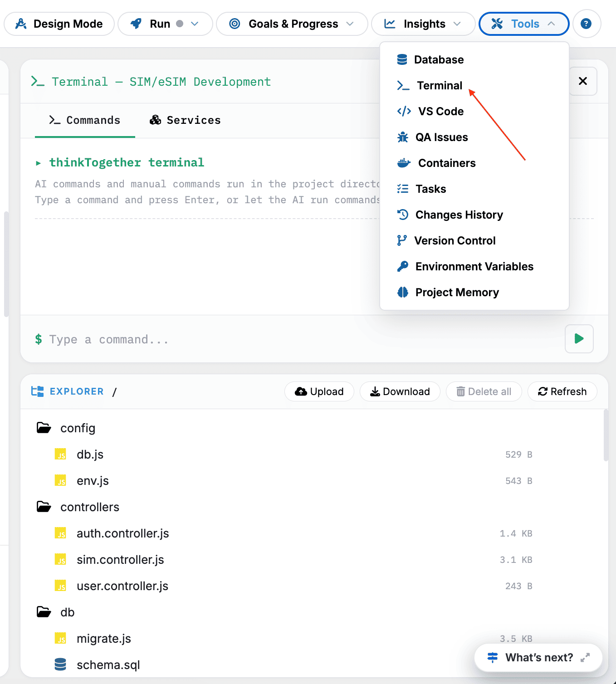Expand the Insights dropdown

point(423,24)
